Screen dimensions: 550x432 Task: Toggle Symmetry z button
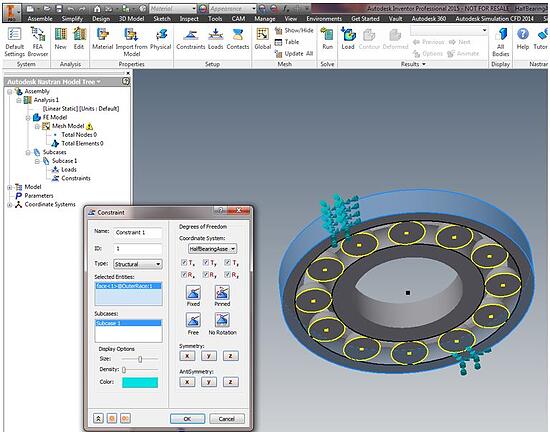click(x=230, y=356)
